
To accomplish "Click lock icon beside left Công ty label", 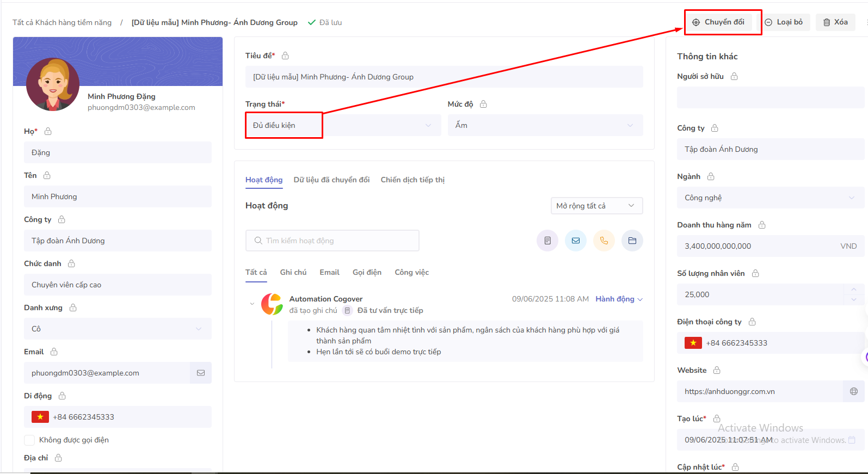I will (61, 219).
